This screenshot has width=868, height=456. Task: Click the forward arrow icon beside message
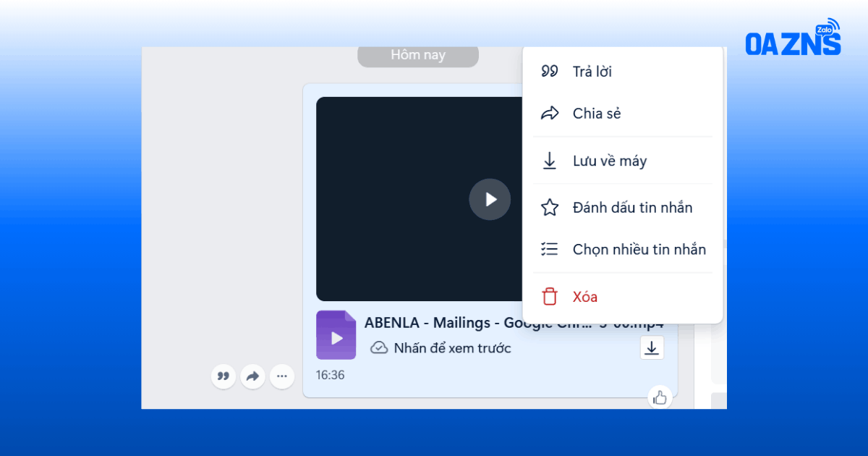(252, 376)
